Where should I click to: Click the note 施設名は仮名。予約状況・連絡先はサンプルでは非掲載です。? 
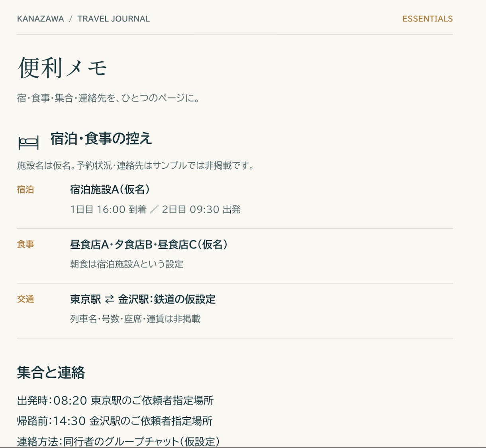(x=136, y=165)
